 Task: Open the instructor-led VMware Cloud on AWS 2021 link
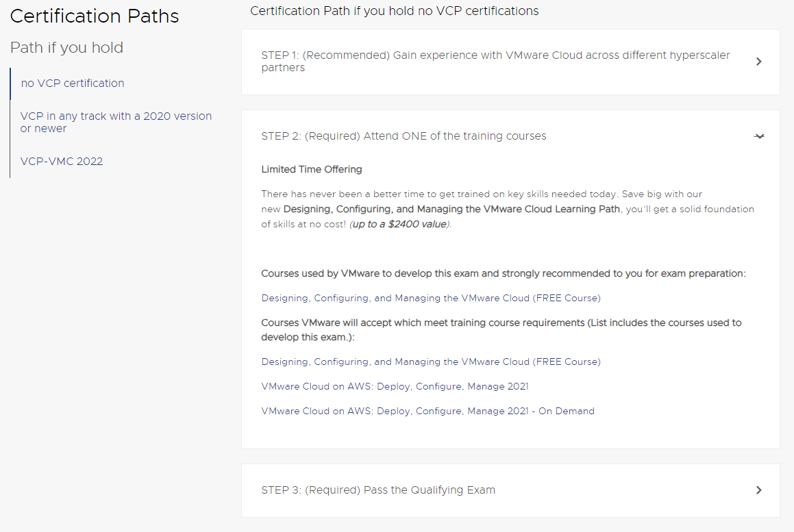click(395, 386)
